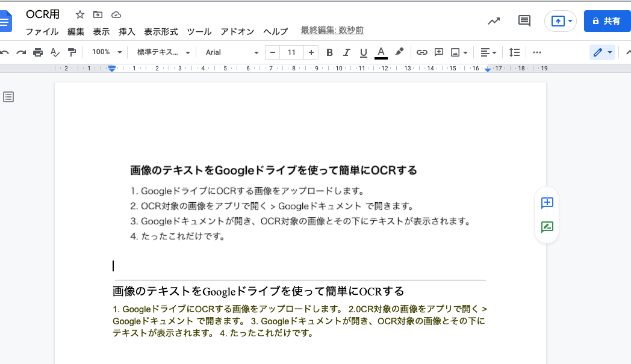Screen dimensions: 631x364
Task: Click the left indent ruler marker
Action: 112,69
